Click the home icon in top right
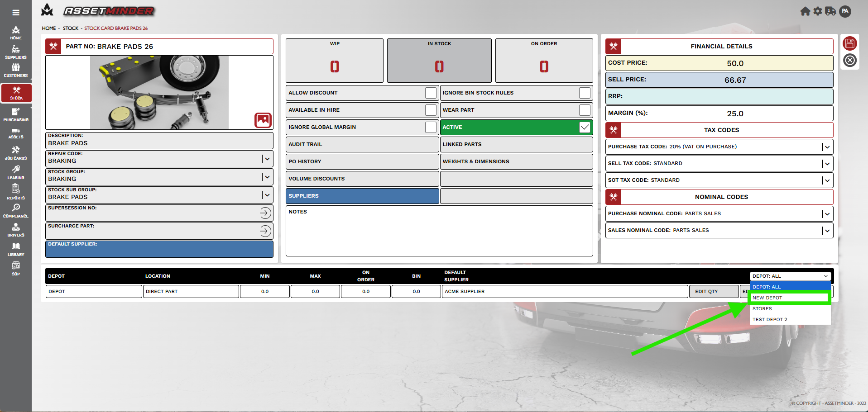The height and width of the screenshot is (412, 868). click(805, 11)
